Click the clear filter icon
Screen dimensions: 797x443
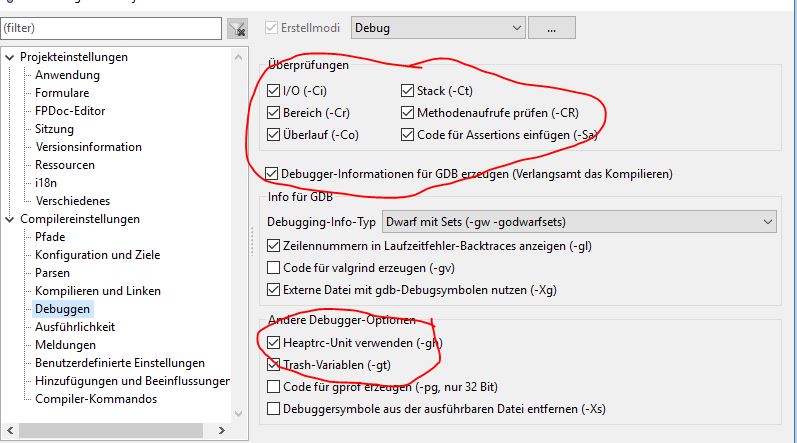pos(237,28)
